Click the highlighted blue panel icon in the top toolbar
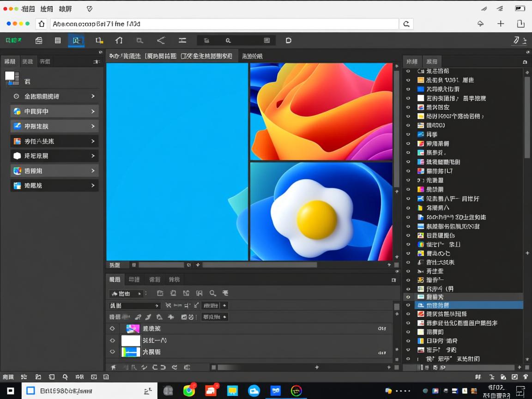This screenshot has height=399, width=532. coord(76,40)
